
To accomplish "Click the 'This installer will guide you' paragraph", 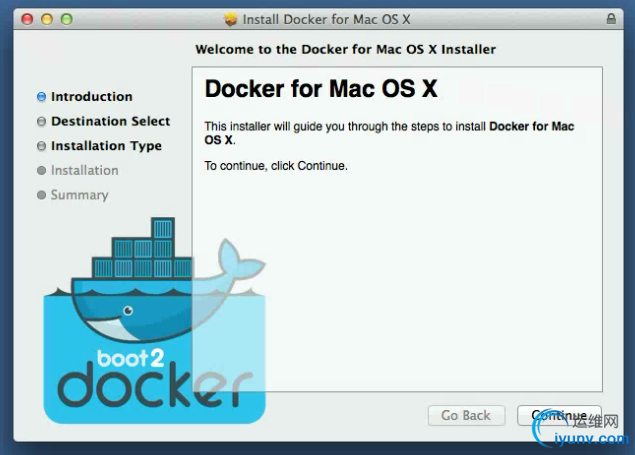I will point(389,133).
